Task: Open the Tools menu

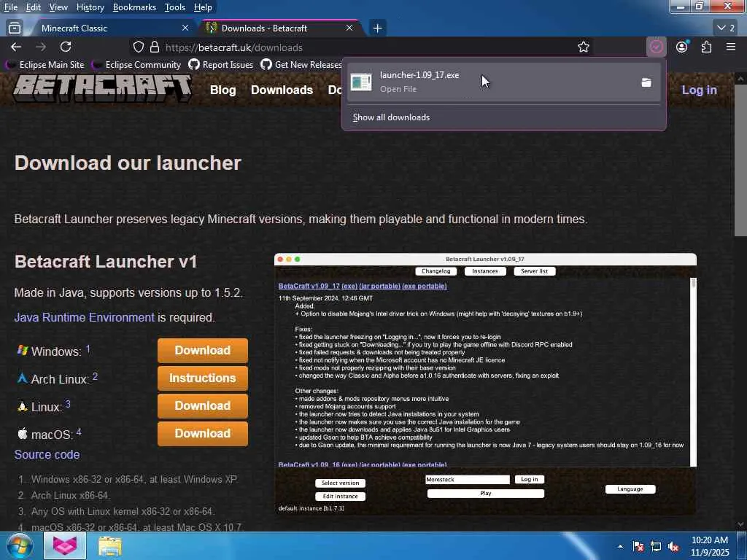Action: click(x=175, y=7)
